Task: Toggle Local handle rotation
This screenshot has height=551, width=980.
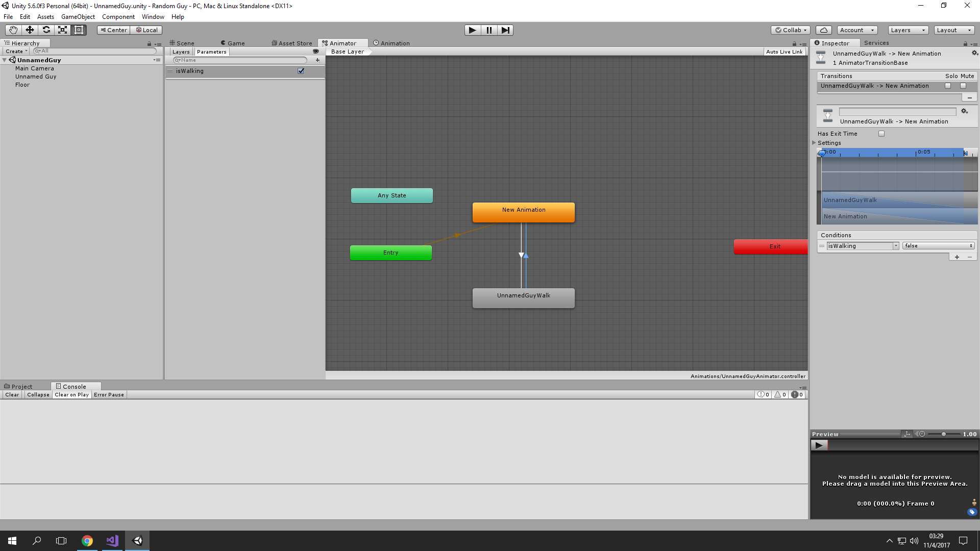Action: tap(146, 30)
